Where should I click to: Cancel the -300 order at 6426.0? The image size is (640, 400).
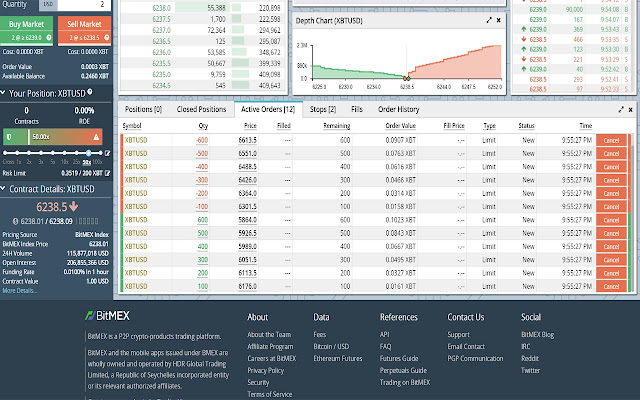point(611,180)
